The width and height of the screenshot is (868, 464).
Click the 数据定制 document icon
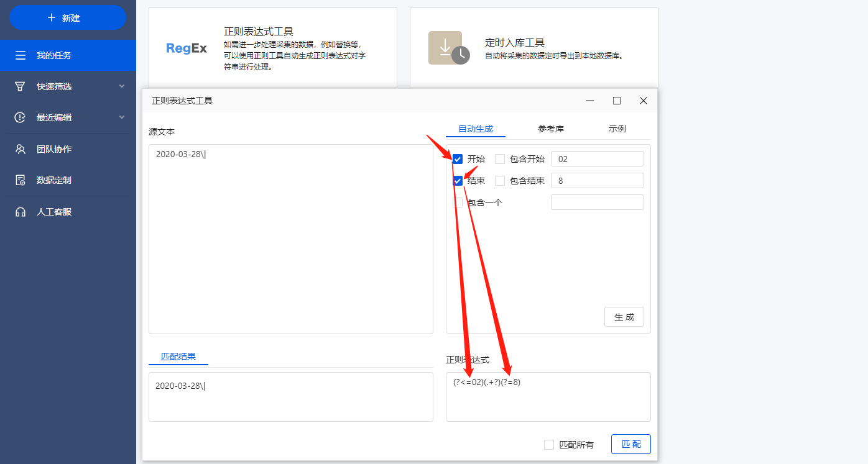(21, 180)
